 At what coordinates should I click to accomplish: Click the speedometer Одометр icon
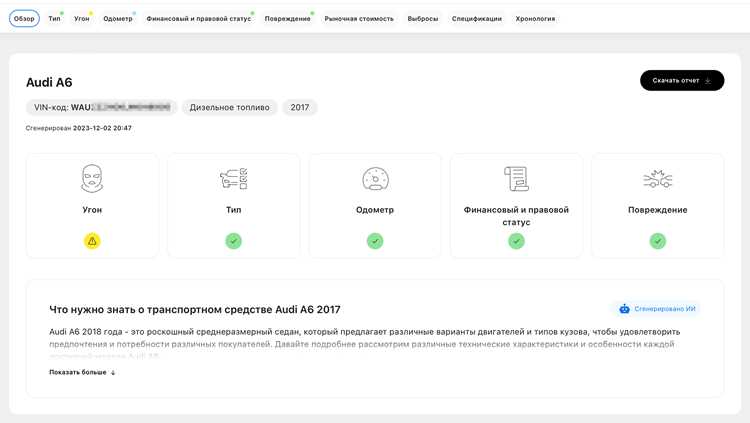point(375,179)
